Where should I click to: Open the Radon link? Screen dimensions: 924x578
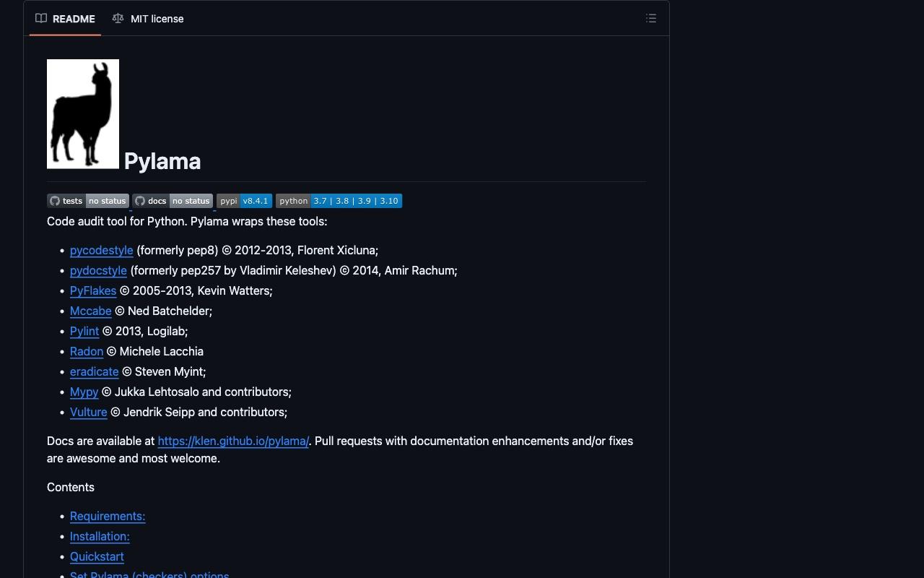[x=87, y=351]
